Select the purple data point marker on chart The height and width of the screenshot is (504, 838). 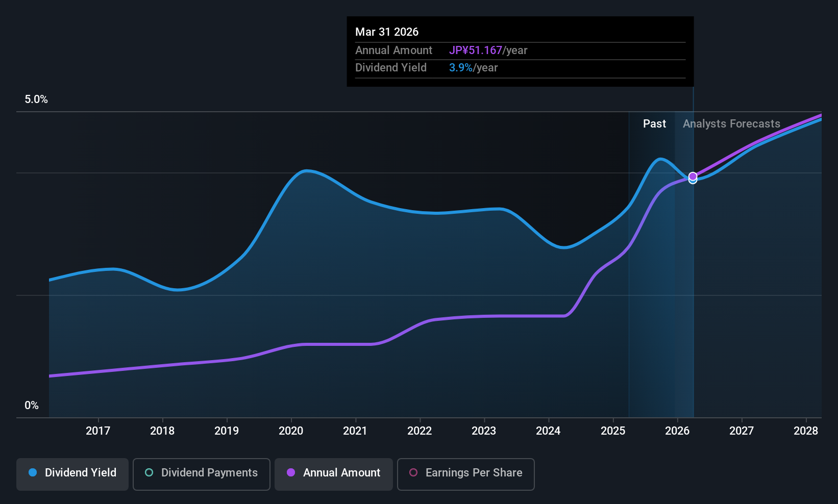[693, 176]
